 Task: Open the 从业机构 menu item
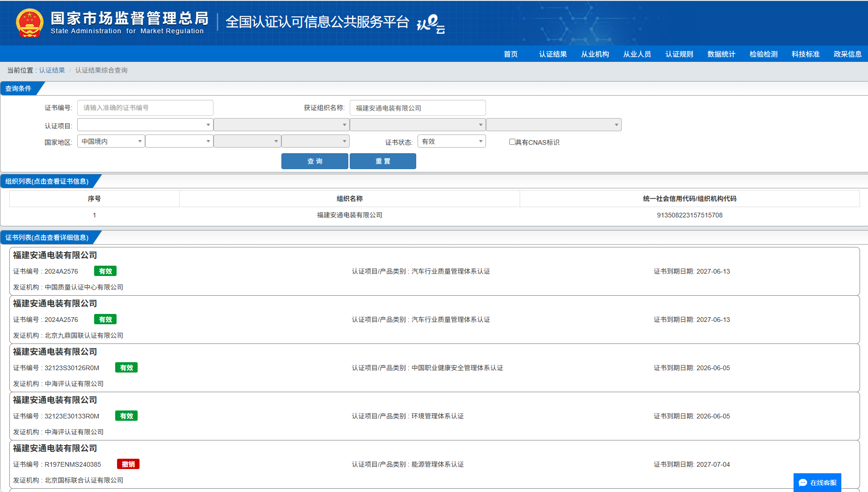tap(595, 54)
